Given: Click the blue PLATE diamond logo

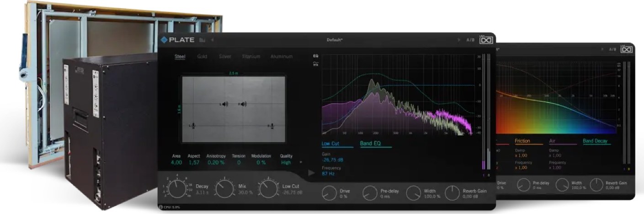Looking at the screenshot, I should click(165, 40).
